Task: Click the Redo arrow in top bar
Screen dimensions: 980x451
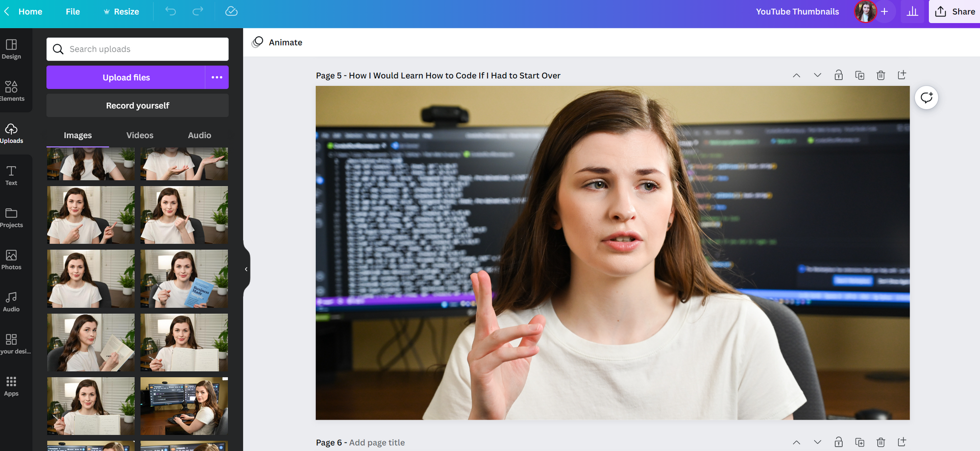Action: (x=198, y=11)
